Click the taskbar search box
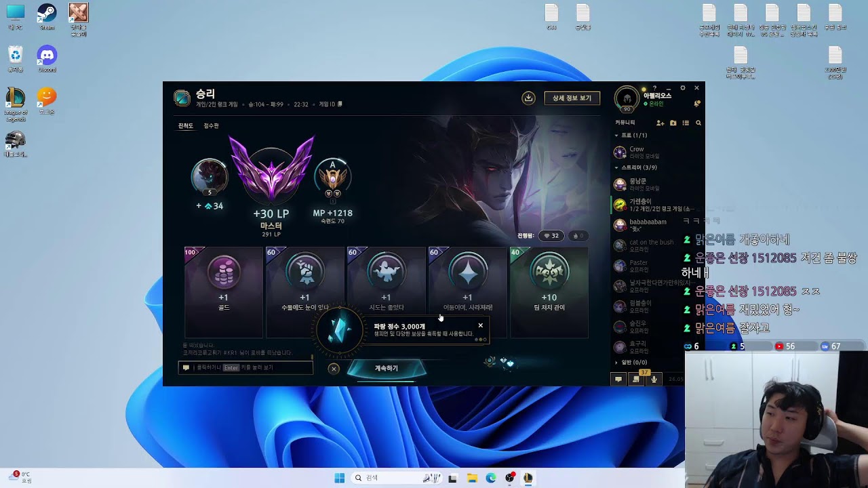This screenshot has width=868, height=488. pyautogui.click(x=397, y=478)
